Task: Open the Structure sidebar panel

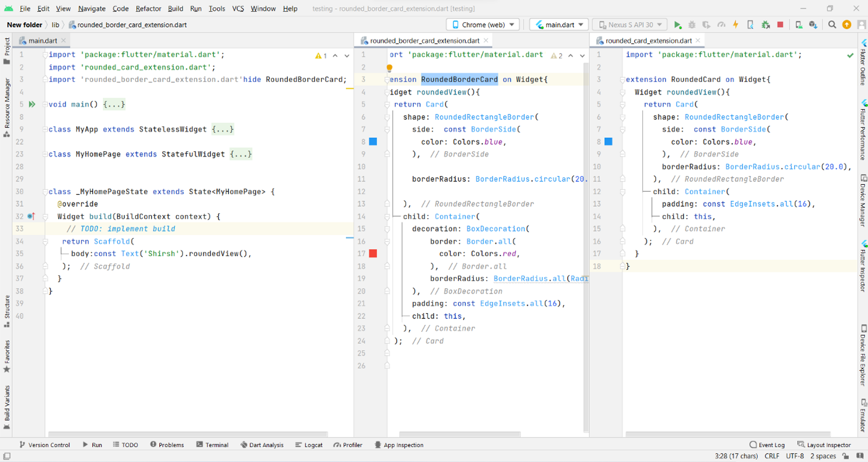Action: (x=7, y=311)
